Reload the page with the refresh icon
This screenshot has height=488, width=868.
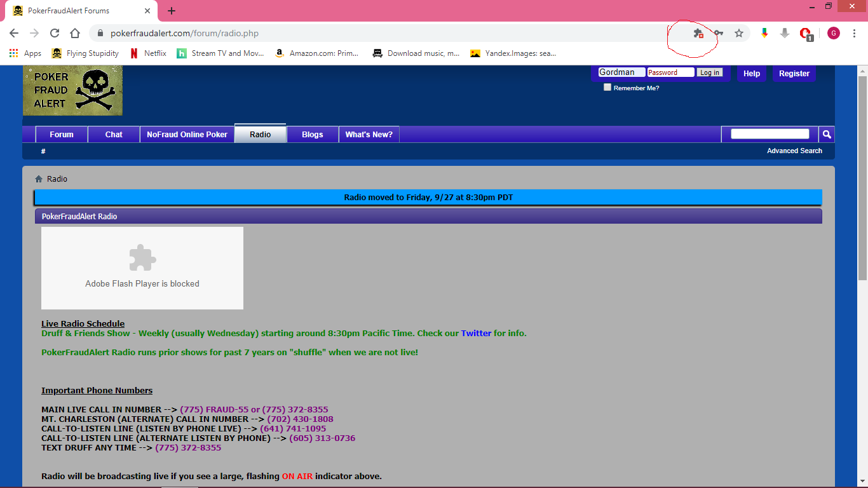[55, 33]
